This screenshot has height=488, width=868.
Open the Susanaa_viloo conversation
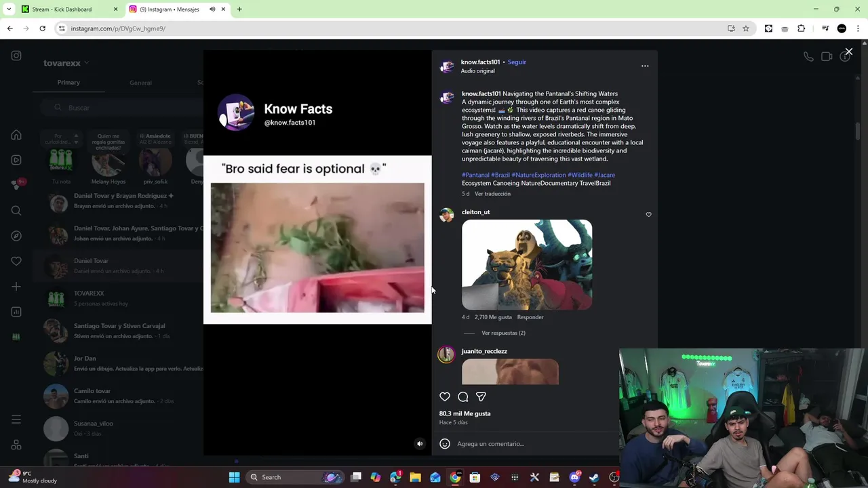[x=119, y=428]
